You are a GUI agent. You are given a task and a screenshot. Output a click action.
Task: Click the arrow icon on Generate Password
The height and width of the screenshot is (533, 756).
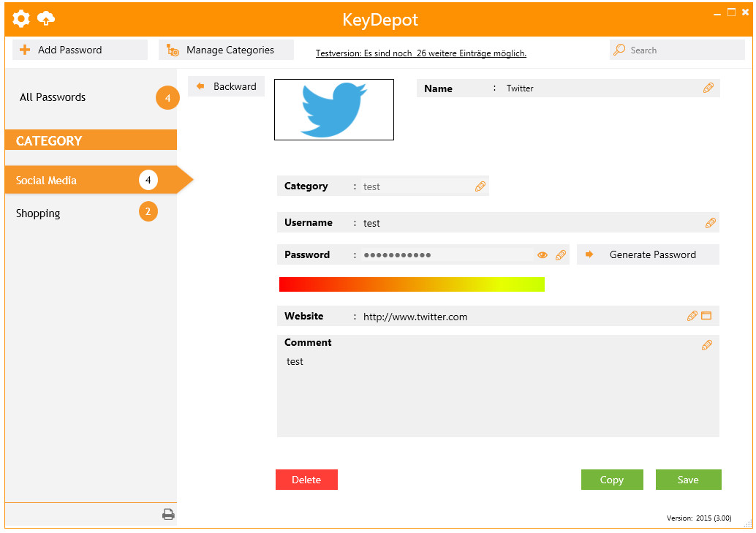(x=589, y=254)
